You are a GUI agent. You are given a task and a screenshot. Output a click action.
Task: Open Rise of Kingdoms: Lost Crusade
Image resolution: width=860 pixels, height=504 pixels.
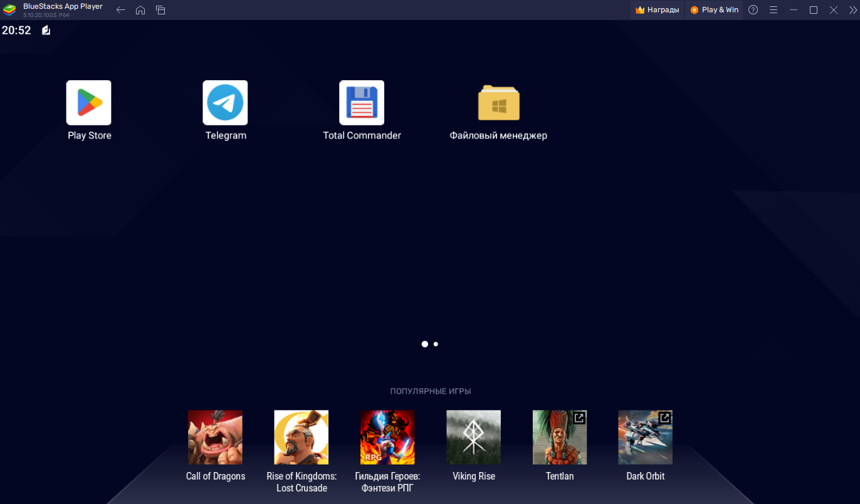click(x=302, y=438)
